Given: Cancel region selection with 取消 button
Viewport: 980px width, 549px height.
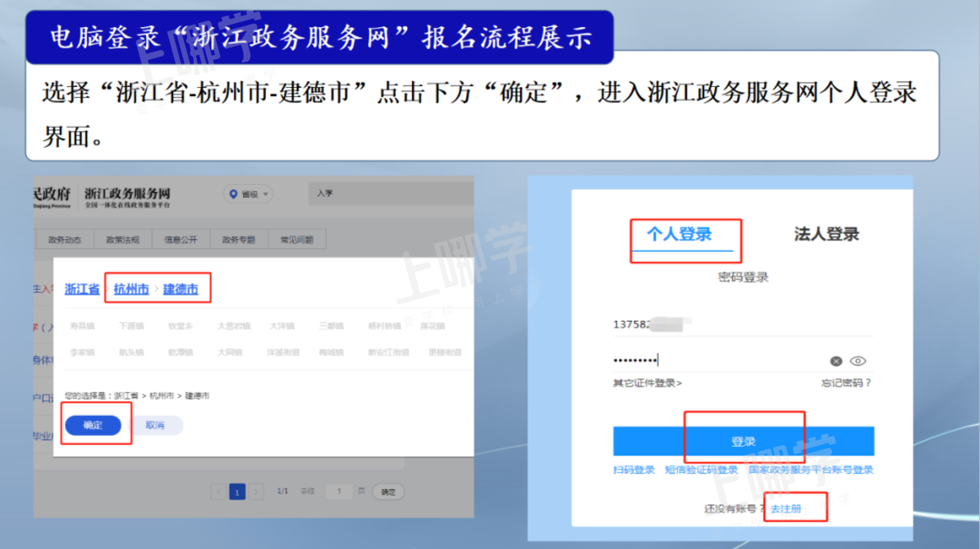Looking at the screenshot, I should click(155, 425).
